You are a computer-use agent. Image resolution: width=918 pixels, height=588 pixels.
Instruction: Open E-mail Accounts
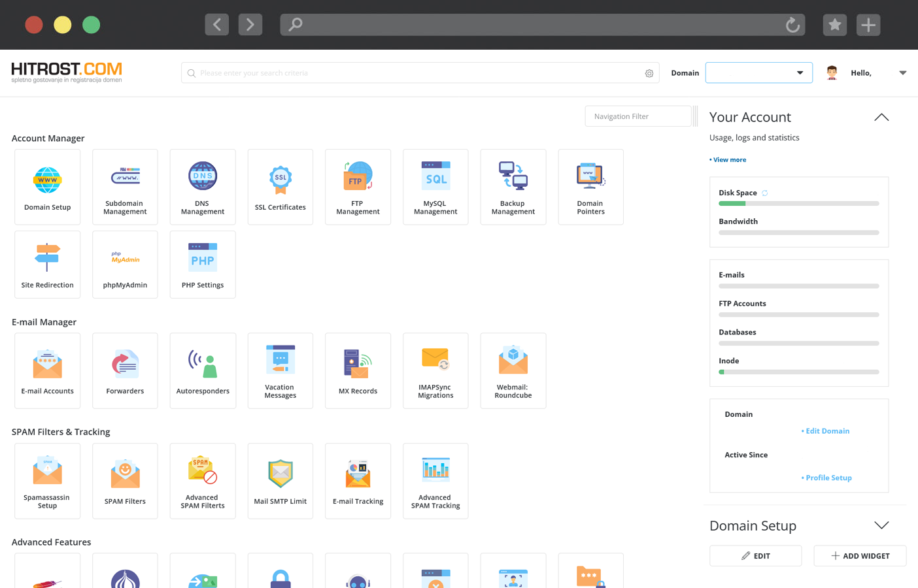point(47,371)
